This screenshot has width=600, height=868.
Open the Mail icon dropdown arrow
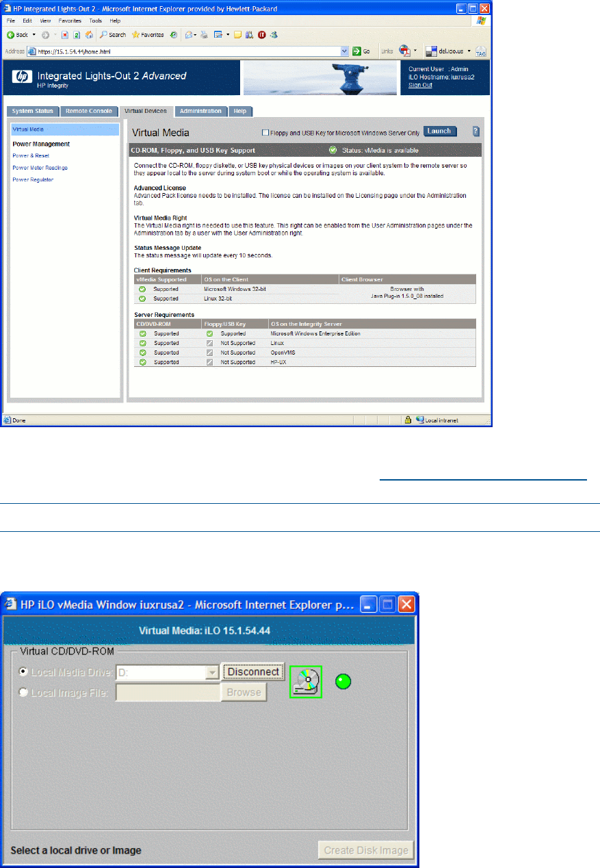tap(196, 34)
